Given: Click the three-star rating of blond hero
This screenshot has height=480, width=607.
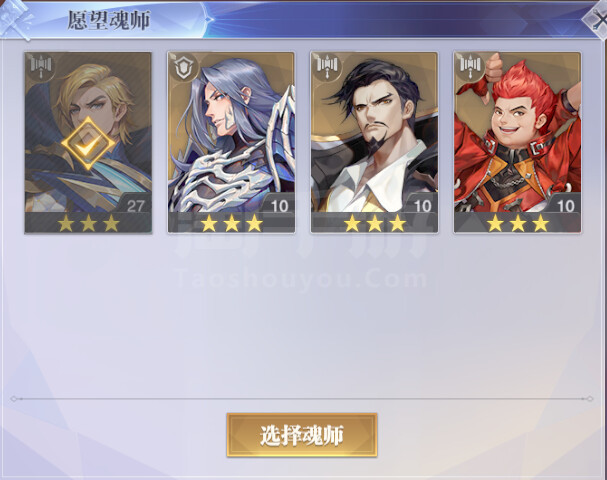Looking at the screenshot, I should tap(88, 223).
